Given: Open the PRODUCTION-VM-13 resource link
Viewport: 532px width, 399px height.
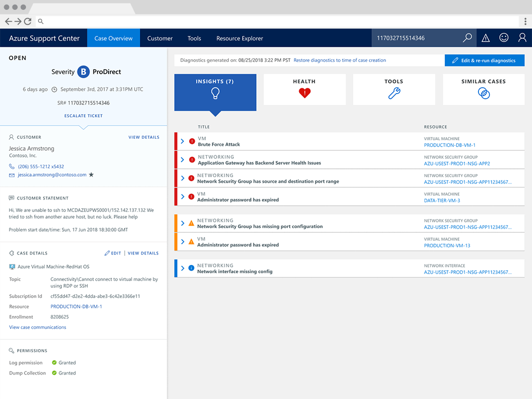Looking at the screenshot, I should [447, 246].
